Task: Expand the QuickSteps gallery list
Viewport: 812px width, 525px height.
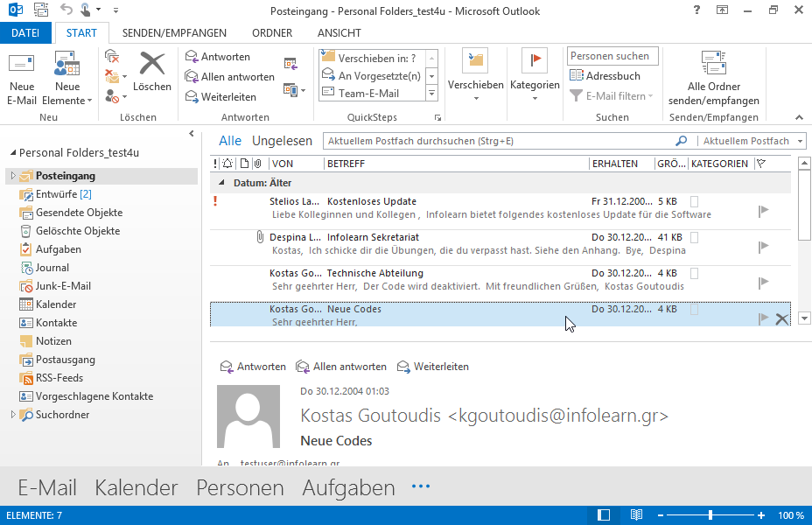Action: click(432, 94)
